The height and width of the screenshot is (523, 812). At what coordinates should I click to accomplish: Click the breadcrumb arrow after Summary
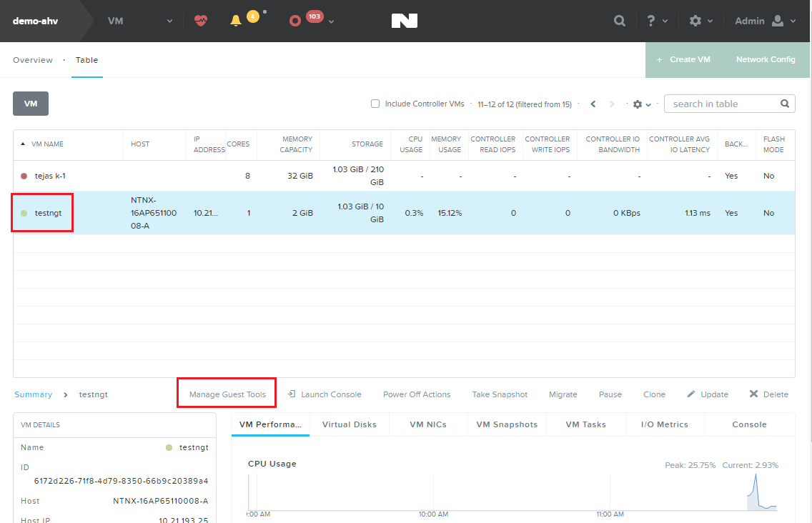point(65,394)
